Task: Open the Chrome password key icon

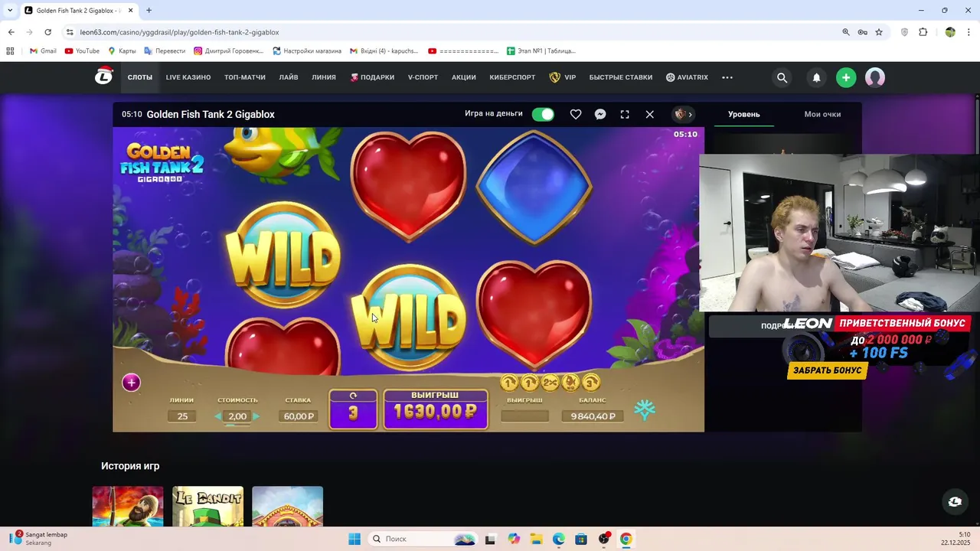Action: pyautogui.click(x=862, y=32)
